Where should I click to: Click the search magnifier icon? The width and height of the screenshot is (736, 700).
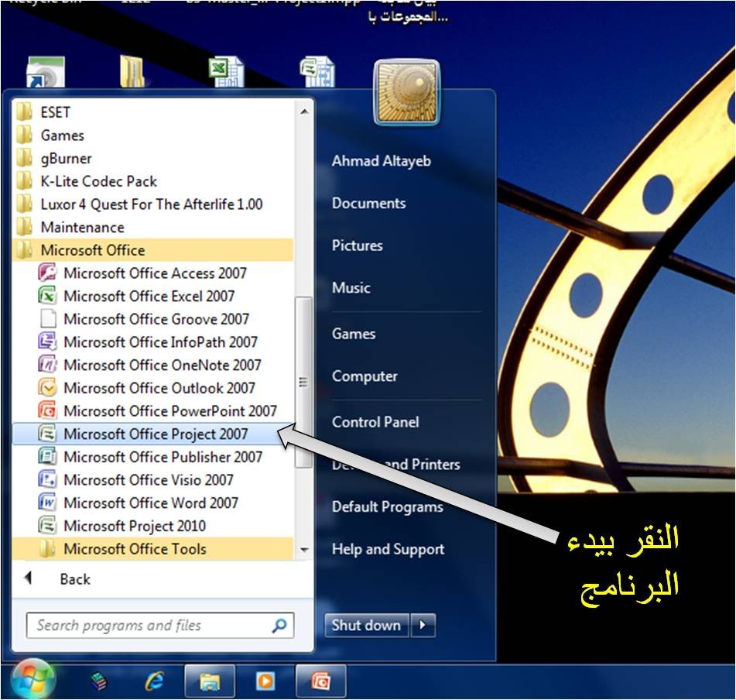click(279, 626)
